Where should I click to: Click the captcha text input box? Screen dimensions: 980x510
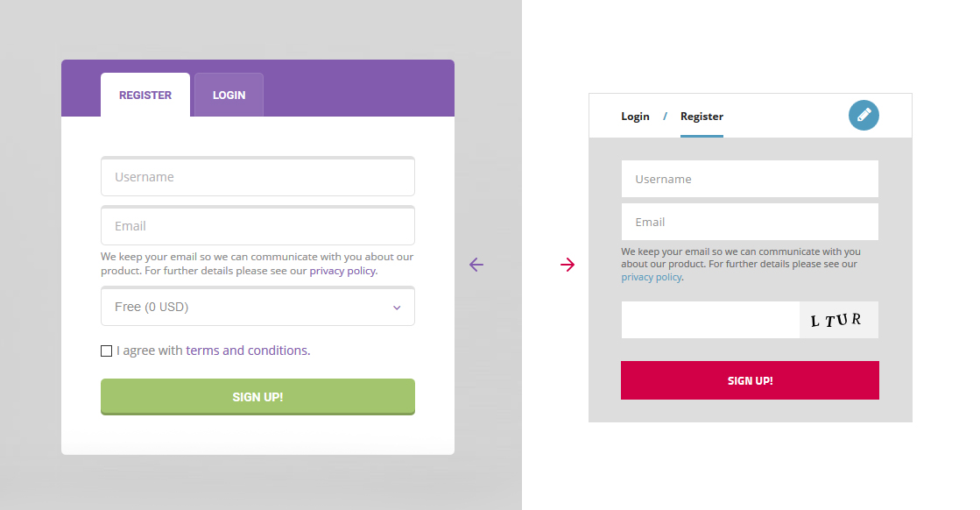tap(710, 320)
